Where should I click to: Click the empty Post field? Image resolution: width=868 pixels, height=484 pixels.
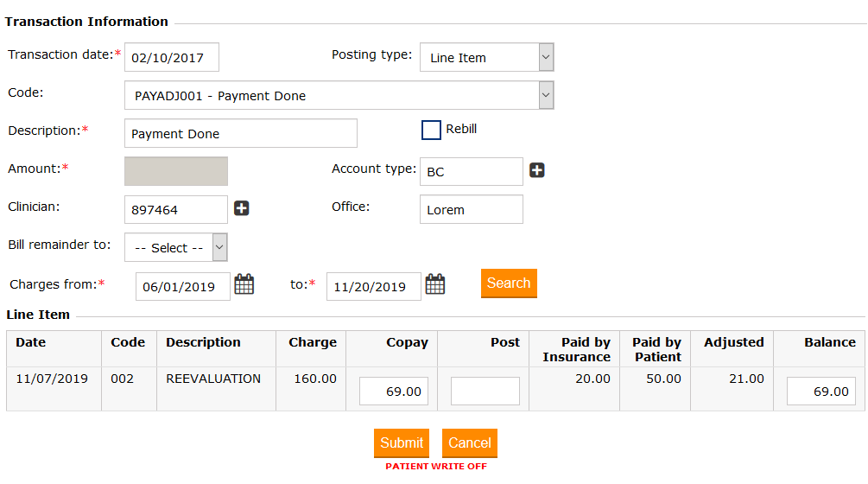485,391
